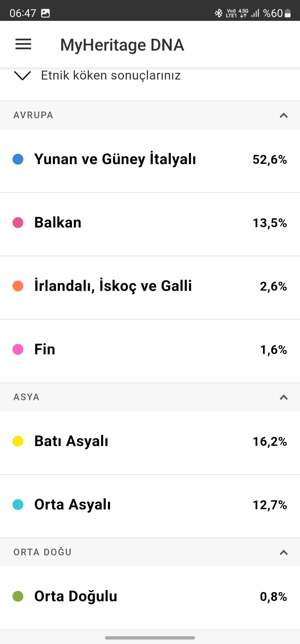This screenshot has height=644, width=300.
Task: Tap the mobile signal strength icon
Action: pyautogui.click(x=255, y=13)
